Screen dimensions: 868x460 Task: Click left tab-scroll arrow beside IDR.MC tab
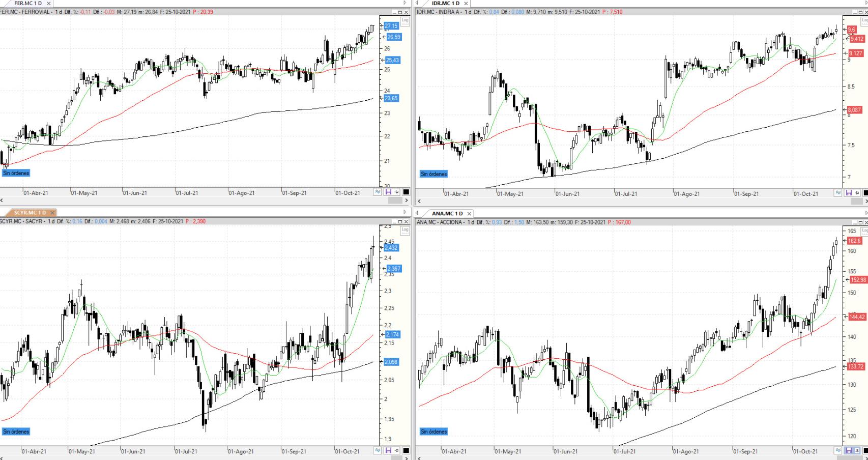click(418, 3)
